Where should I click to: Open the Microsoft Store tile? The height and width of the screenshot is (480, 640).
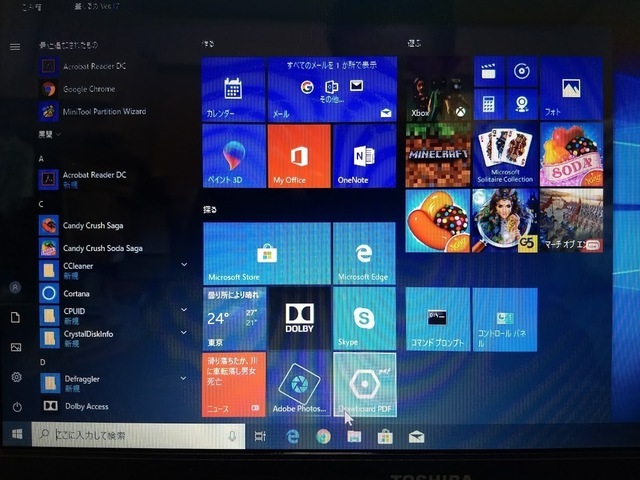(x=267, y=253)
